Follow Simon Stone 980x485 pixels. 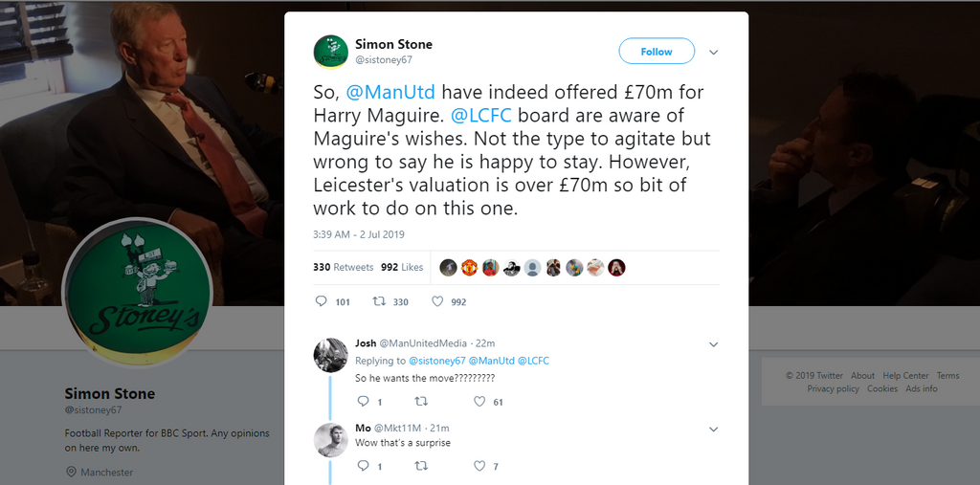[657, 52]
